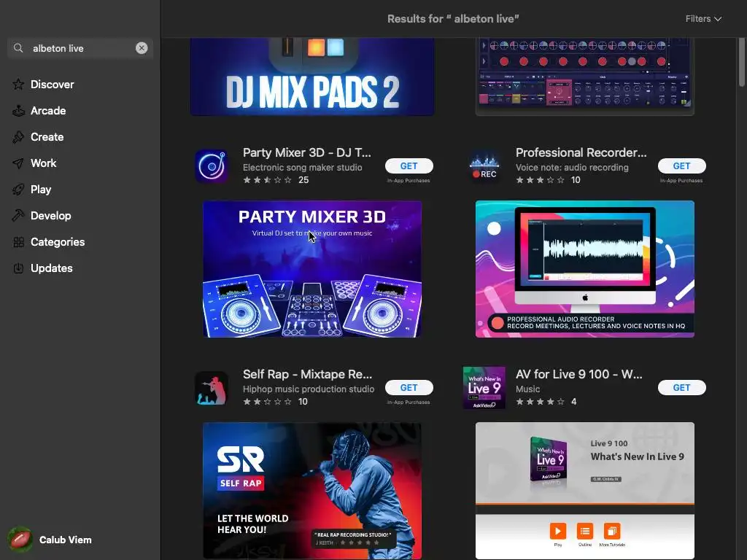Open the Professional Recorder title link
The height and width of the screenshot is (560, 747).
coord(581,152)
